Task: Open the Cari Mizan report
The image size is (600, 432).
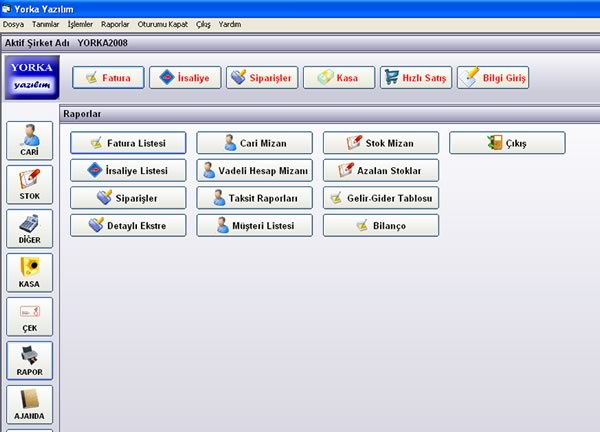Action: click(x=254, y=143)
